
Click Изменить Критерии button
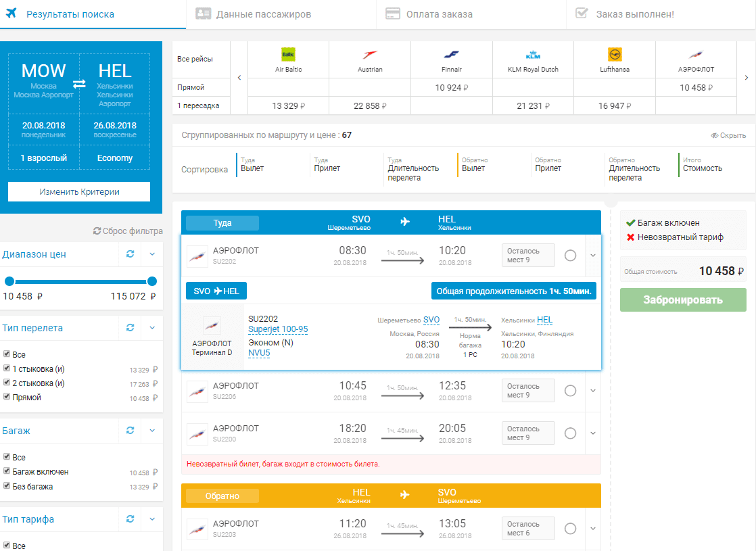(x=79, y=191)
